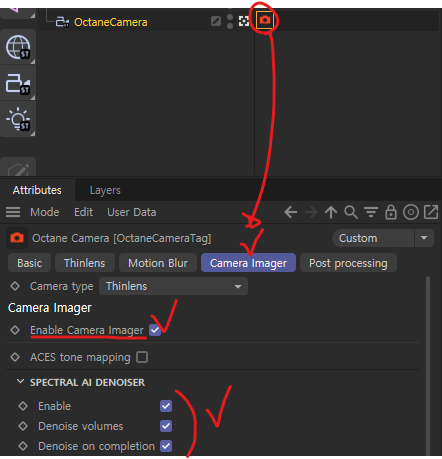Image resolution: width=442 pixels, height=459 pixels.
Task: Open the Mode menu
Action: point(45,212)
